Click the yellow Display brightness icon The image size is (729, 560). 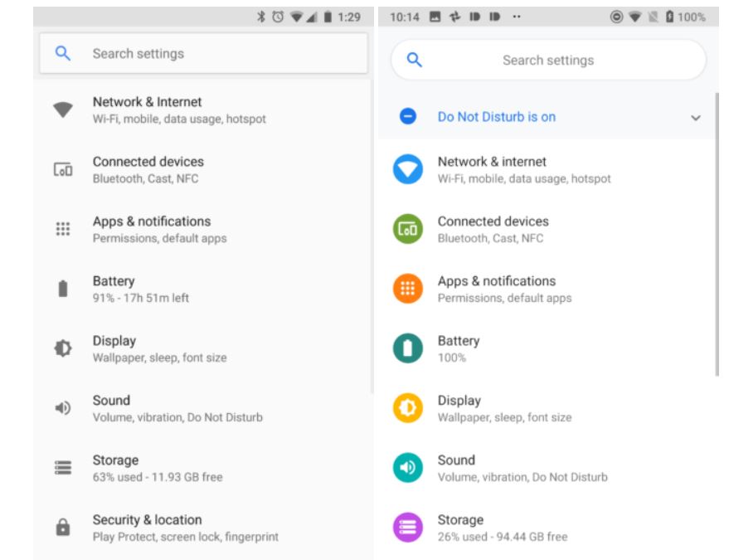pos(407,408)
